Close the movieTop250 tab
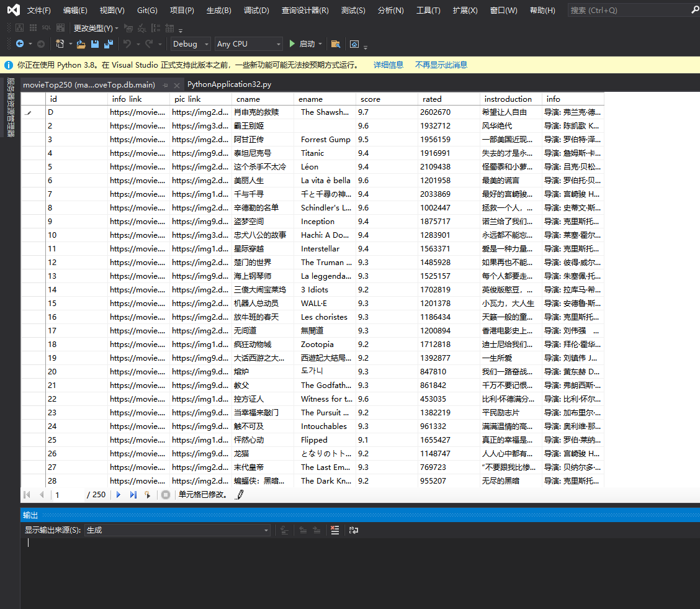Screen dimensions: 700x609 [x=177, y=85]
